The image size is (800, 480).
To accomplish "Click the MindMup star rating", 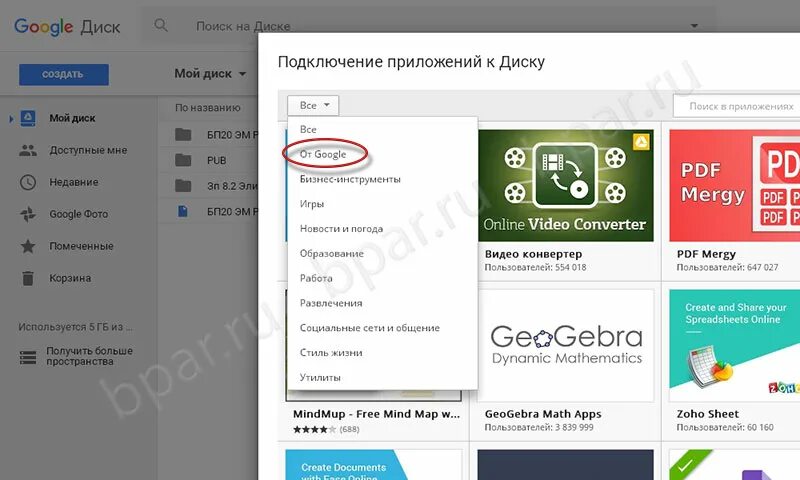I will [x=315, y=430].
